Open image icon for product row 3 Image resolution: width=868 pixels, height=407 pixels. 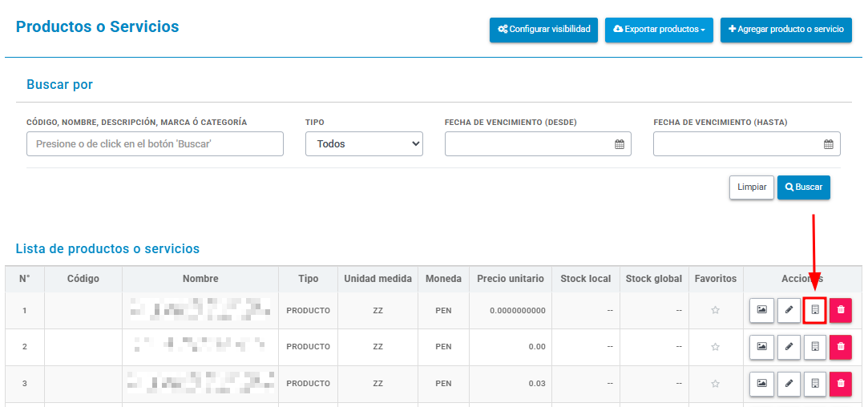[761, 383]
